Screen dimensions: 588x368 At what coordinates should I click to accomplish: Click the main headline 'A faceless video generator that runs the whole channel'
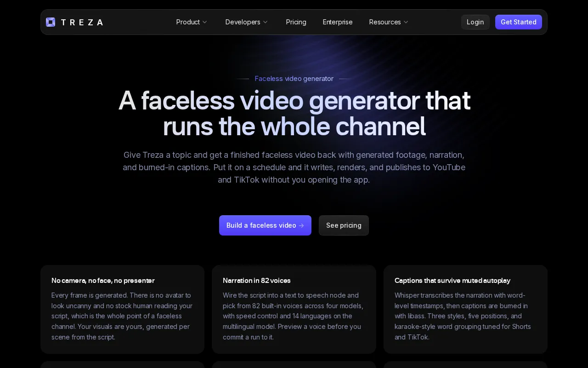point(294,113)
